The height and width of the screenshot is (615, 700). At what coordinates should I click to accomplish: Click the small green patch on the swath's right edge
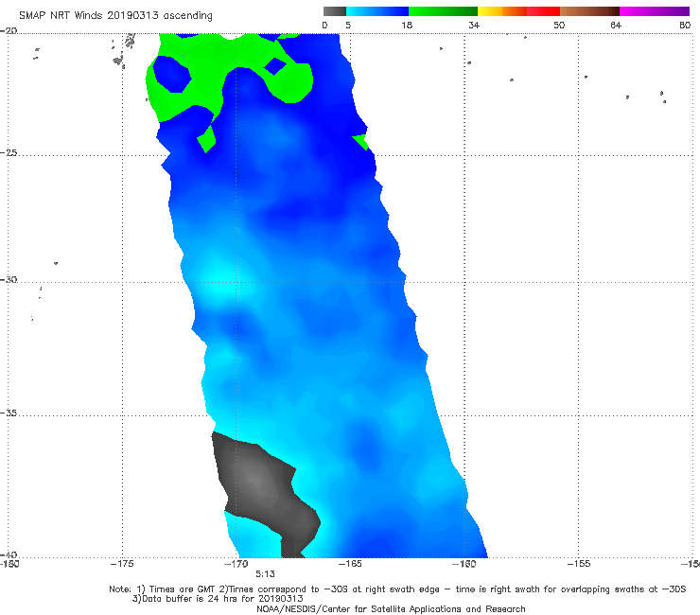360,142
